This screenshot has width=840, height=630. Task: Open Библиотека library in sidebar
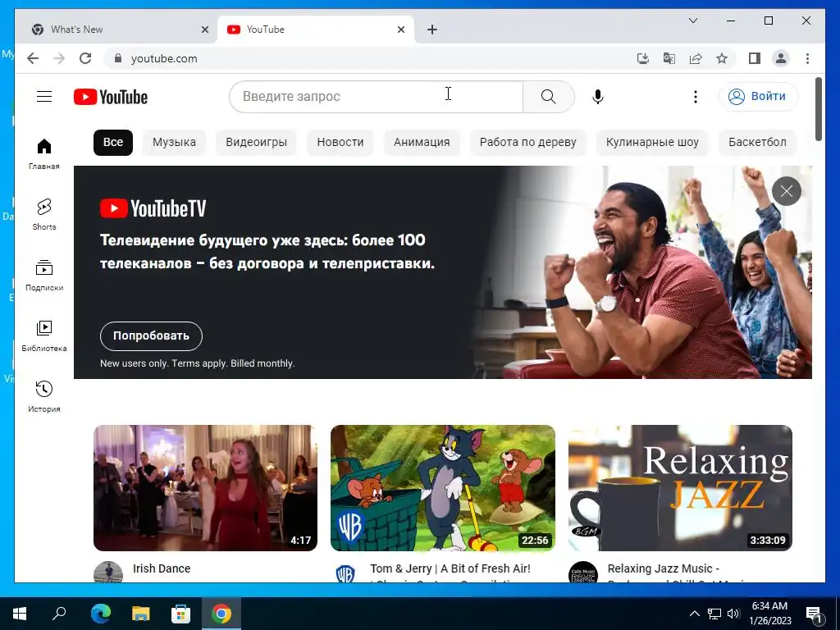[44, 336]
